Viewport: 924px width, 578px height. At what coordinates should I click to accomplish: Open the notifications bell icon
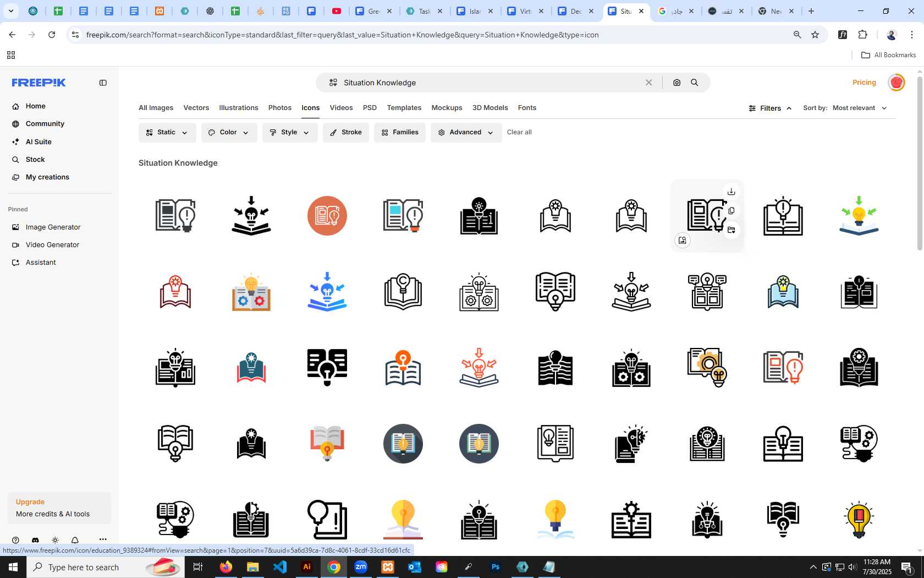tap(75, 540)
